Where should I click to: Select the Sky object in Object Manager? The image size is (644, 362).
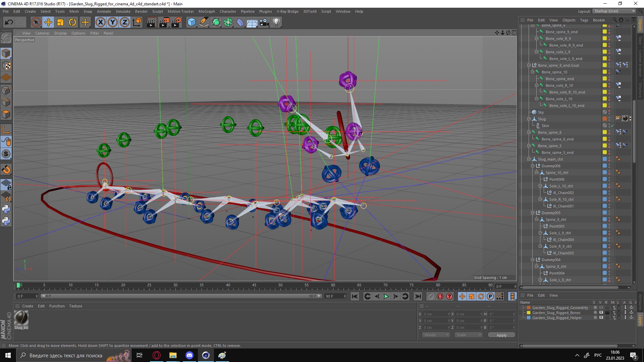pyautogui.click(x=541, y=112)
